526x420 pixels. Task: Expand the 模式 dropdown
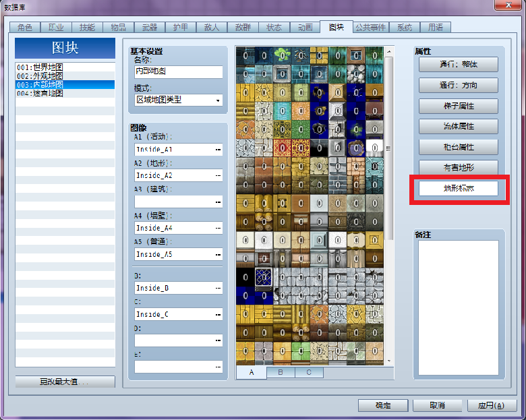[x=218, y=100]
